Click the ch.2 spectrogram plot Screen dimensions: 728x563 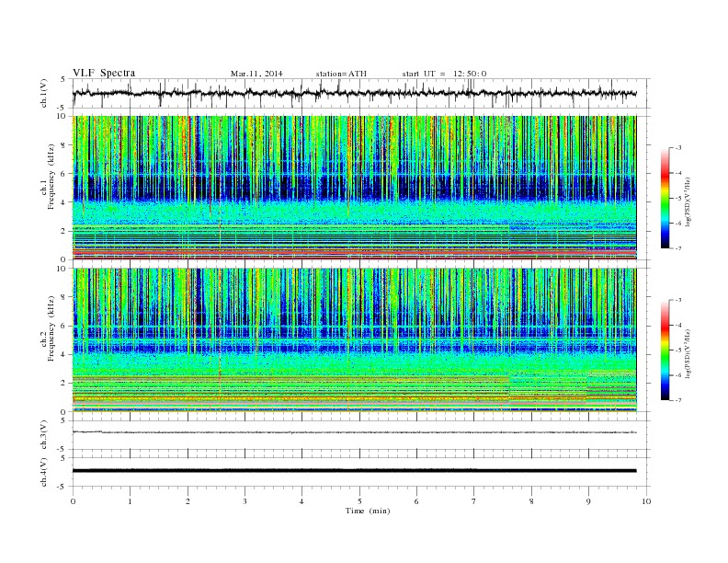pyautogui.click(x=355, y=339)
